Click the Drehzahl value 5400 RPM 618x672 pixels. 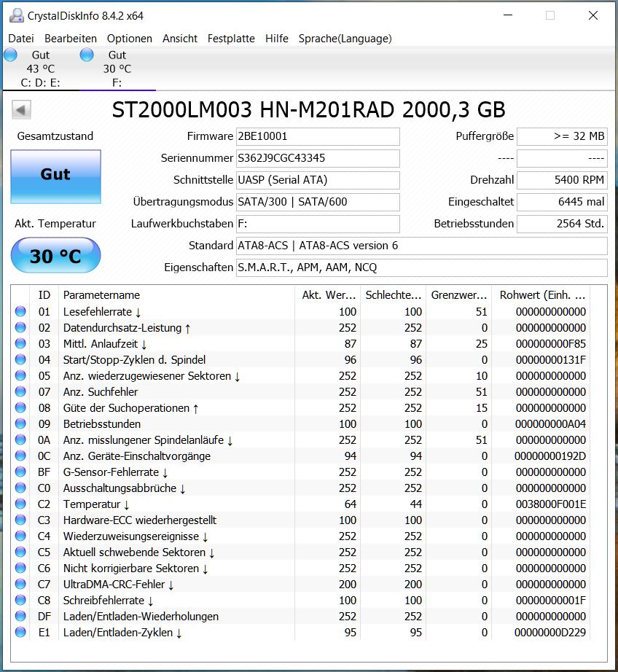[563, 180]
